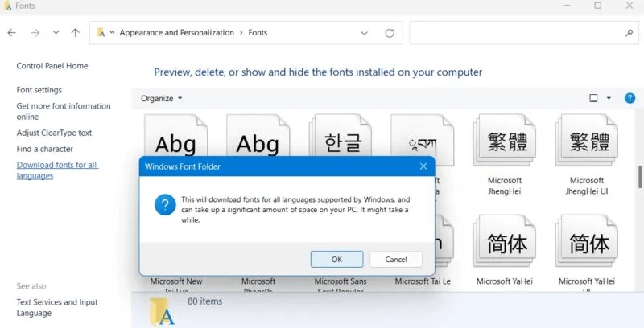The image size is (644, 328).
Task: Click the dialog question mark icon
Action: pos(165,204)
